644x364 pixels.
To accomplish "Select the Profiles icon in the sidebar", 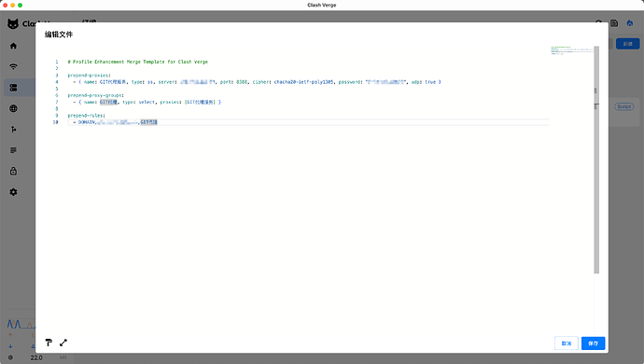I will coord(14,88).
